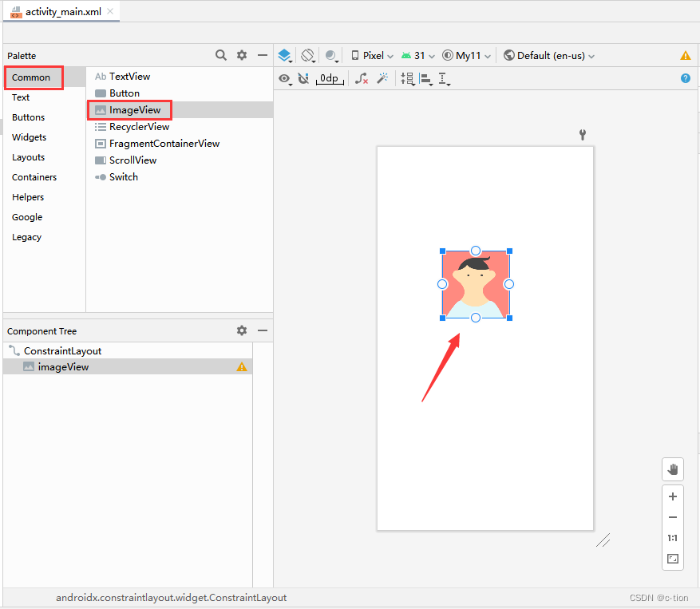Close the activity_main.xml tab
700x609 pixels.
pyautogui.click(x=110, y=11)
